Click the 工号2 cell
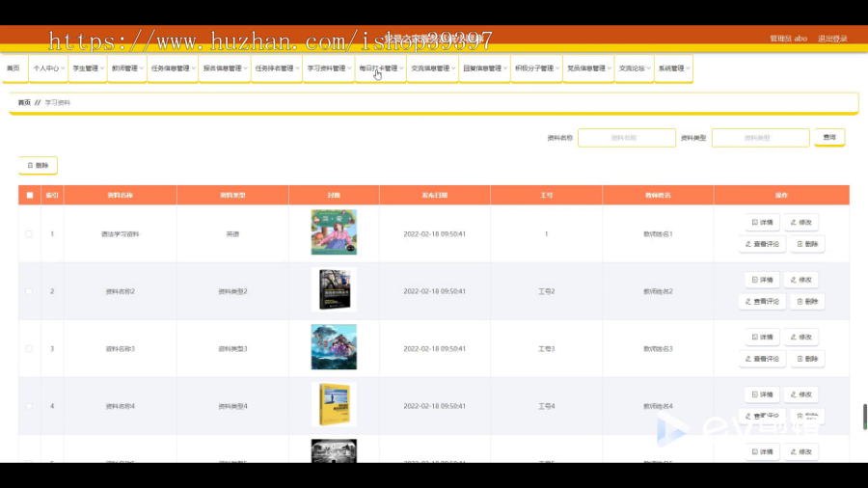 547,291
